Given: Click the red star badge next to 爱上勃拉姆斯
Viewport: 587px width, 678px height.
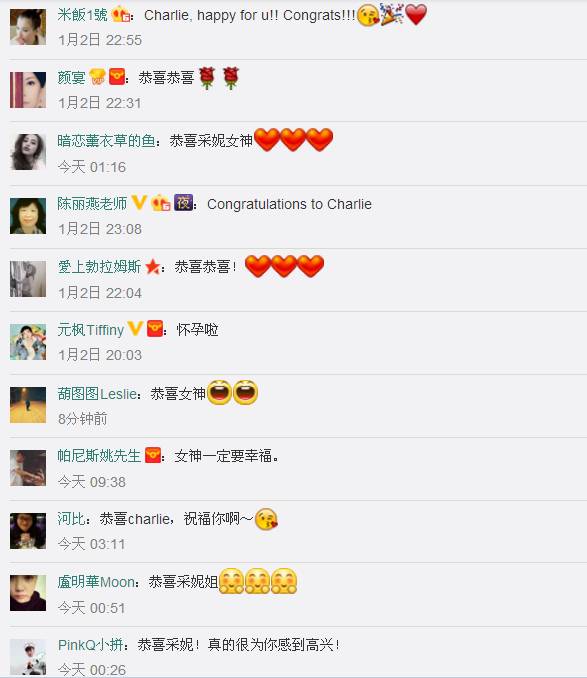Looking at the screenshot, I should 153,266.
